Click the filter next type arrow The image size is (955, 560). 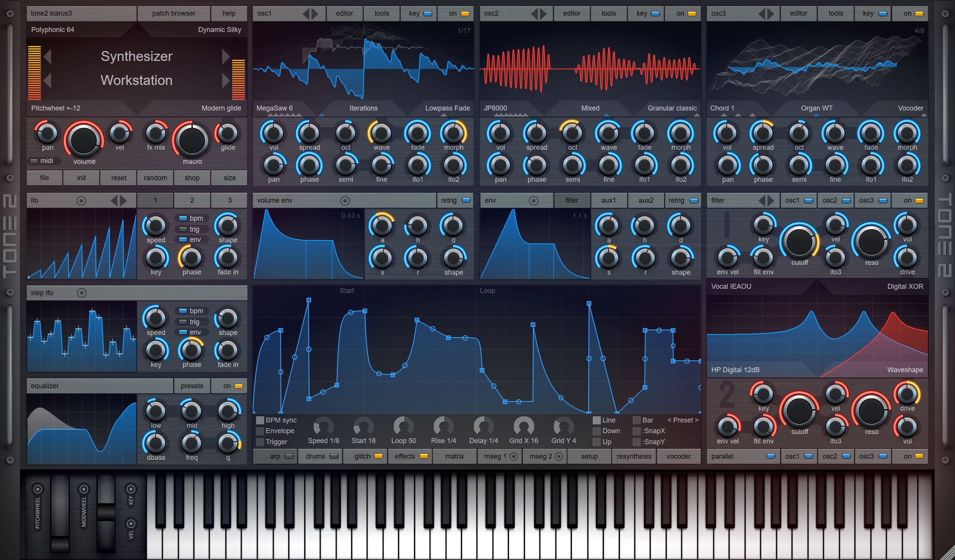pos(771,200)
